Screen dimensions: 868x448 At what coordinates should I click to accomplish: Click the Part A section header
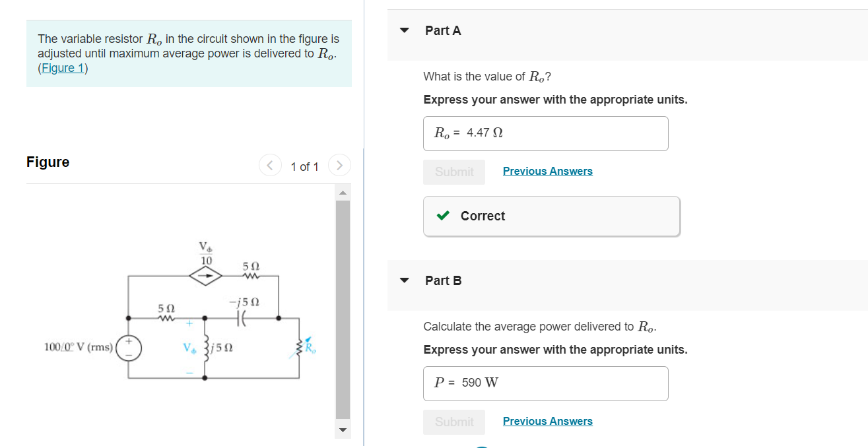443,30
